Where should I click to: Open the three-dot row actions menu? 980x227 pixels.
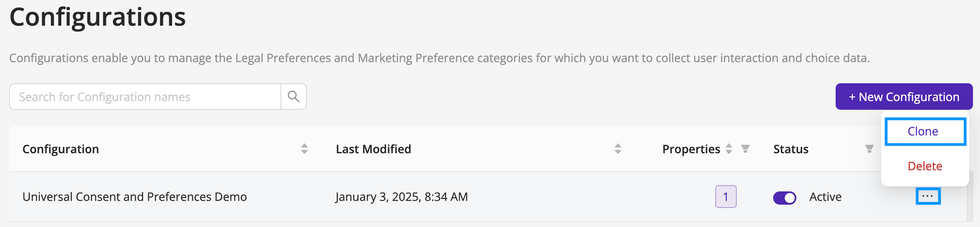click(x=928, y=196)
